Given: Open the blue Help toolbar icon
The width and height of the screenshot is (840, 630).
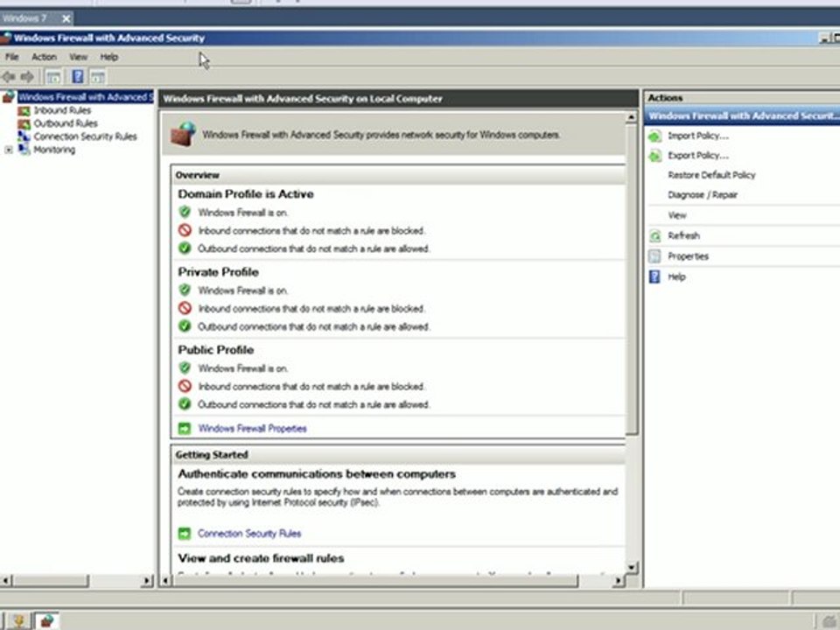Looking at the screenshot, I should point(78,77).
